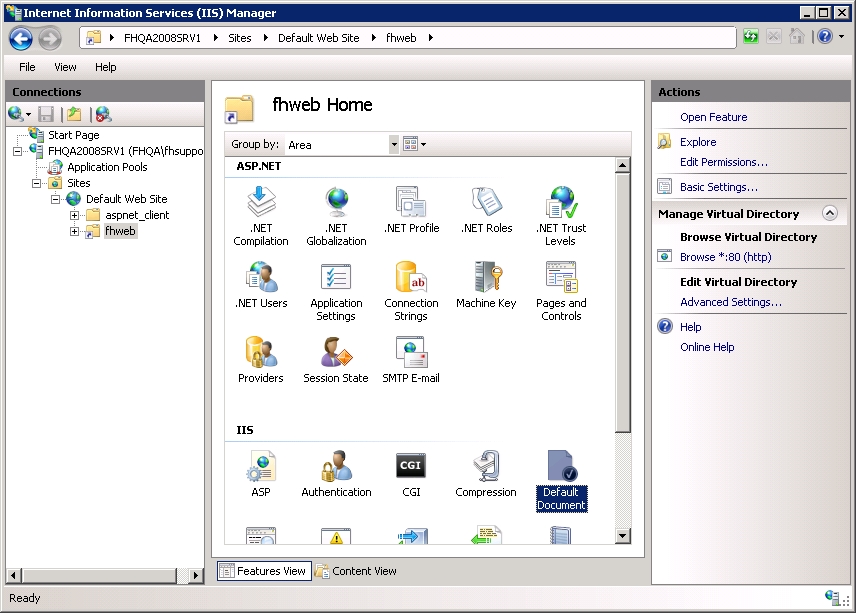Select the .NET Users icon
Viewport: 856px width, 613px height.
pyautogui.click(x=261, y=285)
